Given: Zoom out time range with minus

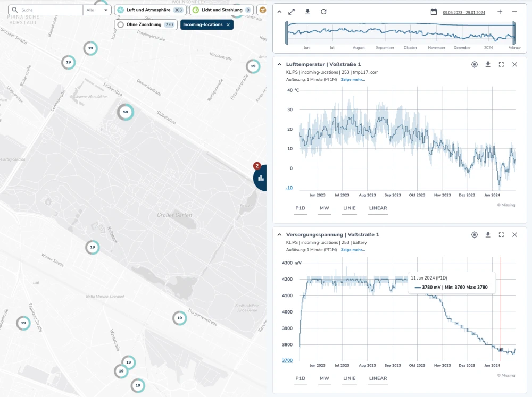Looking at the screenshot, I should click(514, 12).
